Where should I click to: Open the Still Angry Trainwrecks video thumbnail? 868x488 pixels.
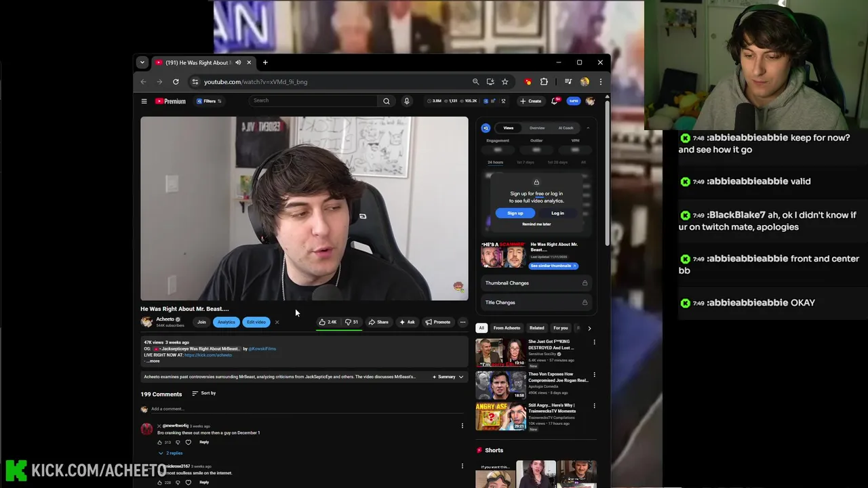500,417
